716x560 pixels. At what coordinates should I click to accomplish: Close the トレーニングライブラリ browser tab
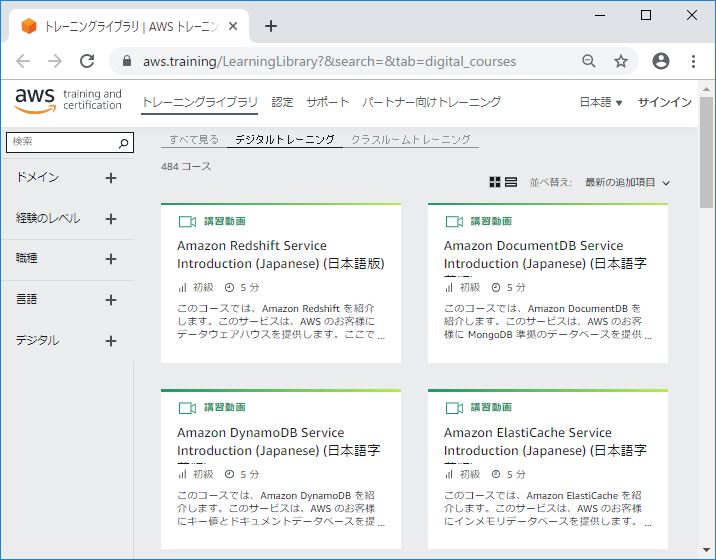[x=233, y=26]
